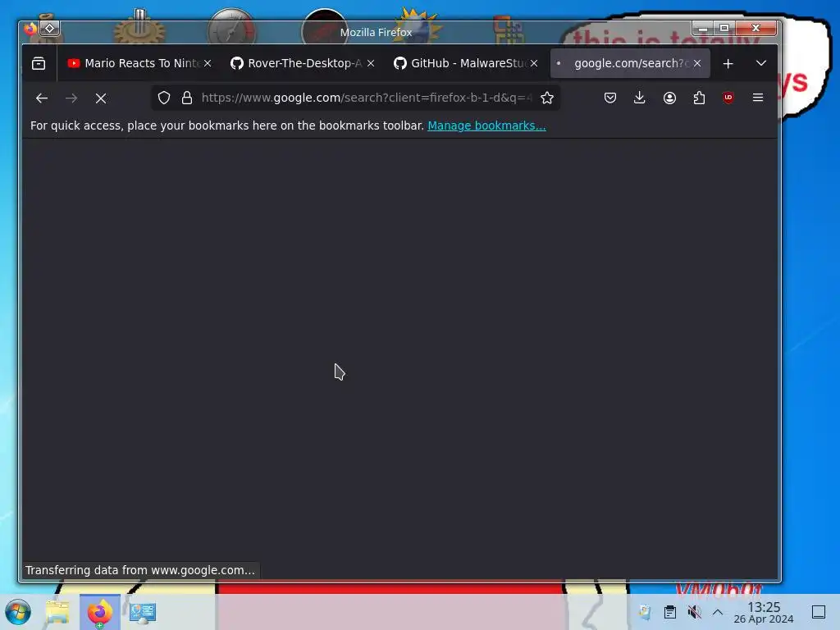Click the Firefox logo in title bar
Screen dimensions: 840x630
point(30,29)
